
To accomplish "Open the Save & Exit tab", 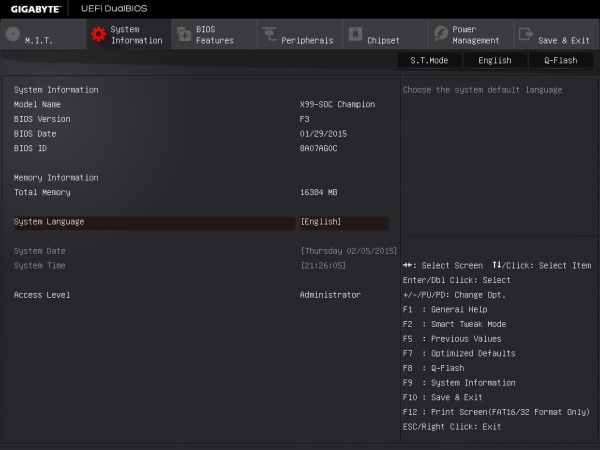I will [x=557, y=34].
